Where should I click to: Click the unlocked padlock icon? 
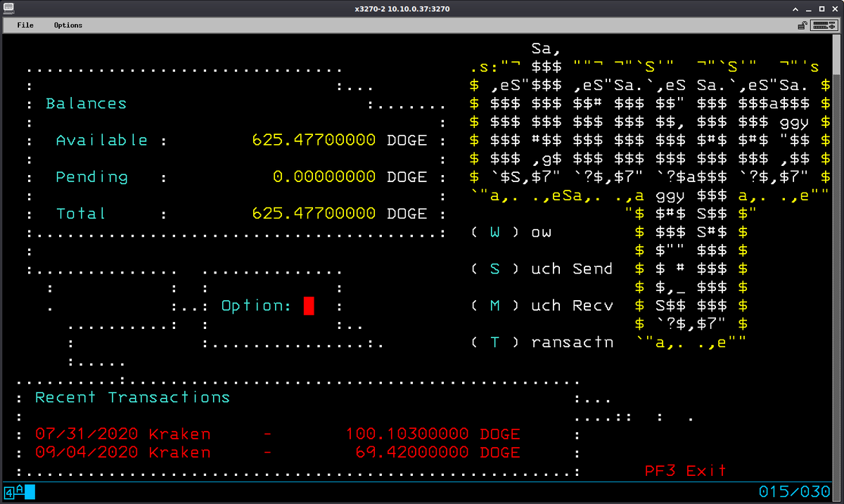(802, 25)
